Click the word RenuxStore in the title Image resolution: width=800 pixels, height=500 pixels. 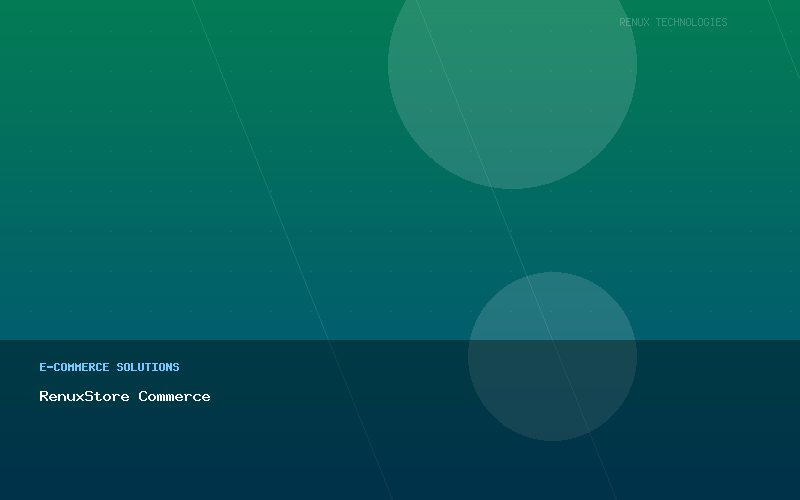click(x=84, y=396)
